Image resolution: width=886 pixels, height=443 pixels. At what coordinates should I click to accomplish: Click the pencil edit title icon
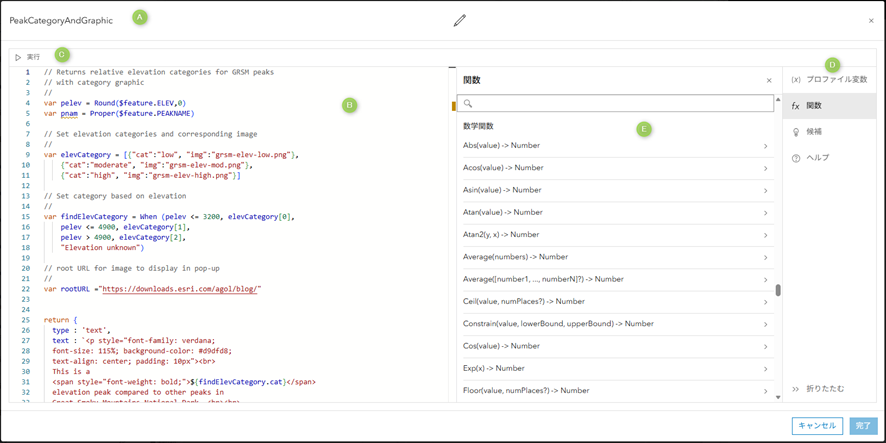tap(460, 20)
